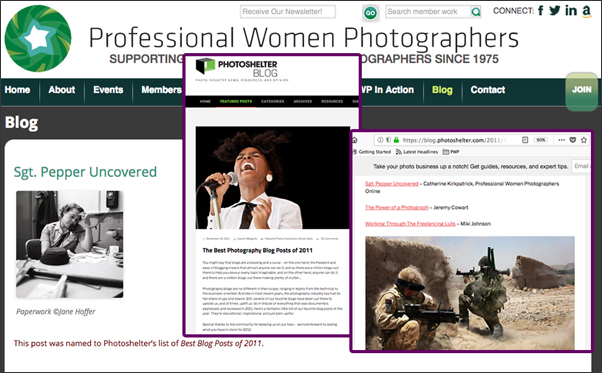Open the Contact menu item
Viewport: 602px width, 373px height.
point(488,90)
